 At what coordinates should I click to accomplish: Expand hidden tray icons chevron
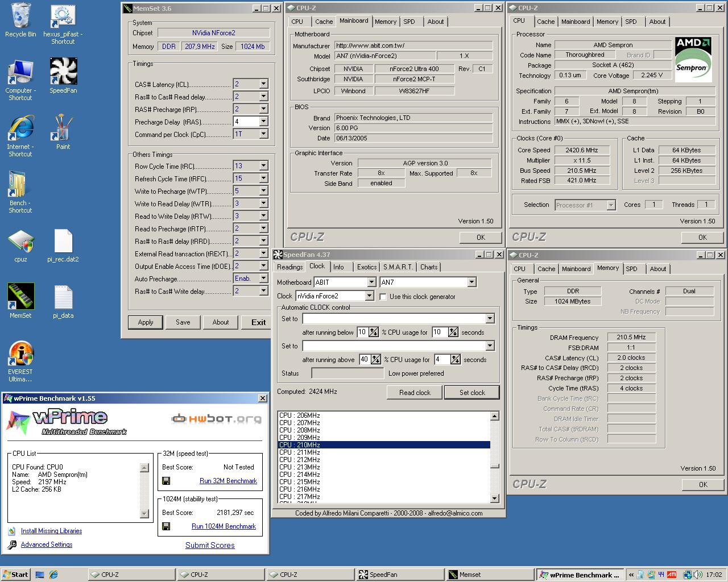(631, 575)
